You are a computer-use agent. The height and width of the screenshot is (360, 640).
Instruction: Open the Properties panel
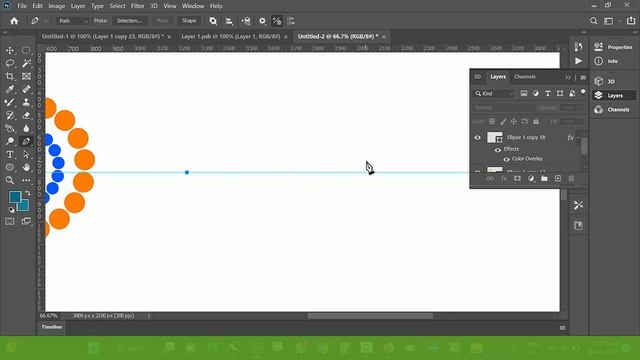[x=614, y=47]
